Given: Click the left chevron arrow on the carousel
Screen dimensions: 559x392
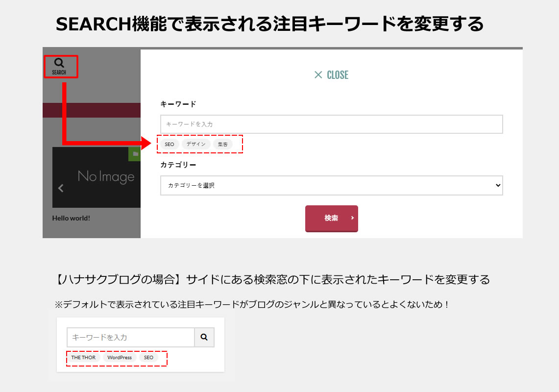Looking at the screenshot, I should pyautogui.click(x=61, y=188).
